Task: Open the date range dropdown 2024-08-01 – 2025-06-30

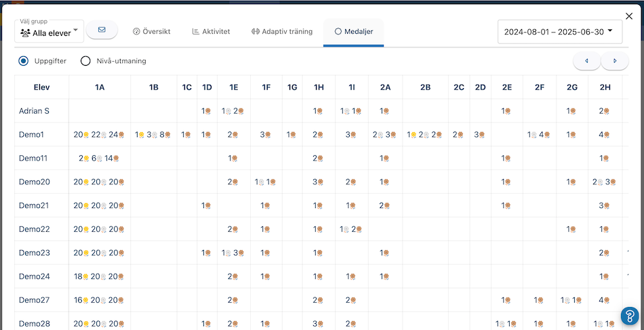Action: tap(560, 32)
